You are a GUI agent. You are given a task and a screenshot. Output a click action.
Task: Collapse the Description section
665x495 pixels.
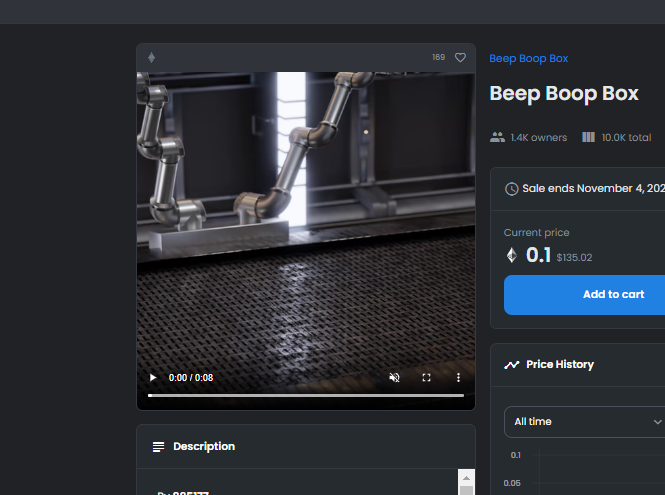pyautogui.click(x=306, y=447)
